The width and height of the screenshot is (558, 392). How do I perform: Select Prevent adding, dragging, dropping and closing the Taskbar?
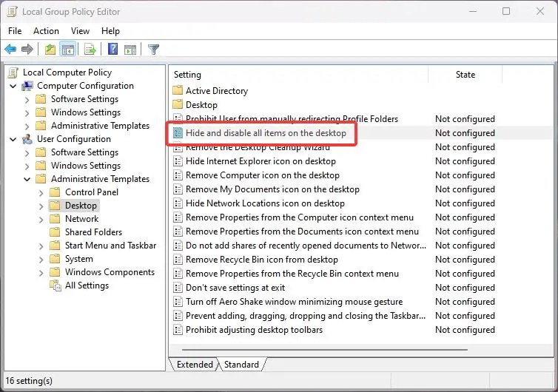tap(306, 316)
